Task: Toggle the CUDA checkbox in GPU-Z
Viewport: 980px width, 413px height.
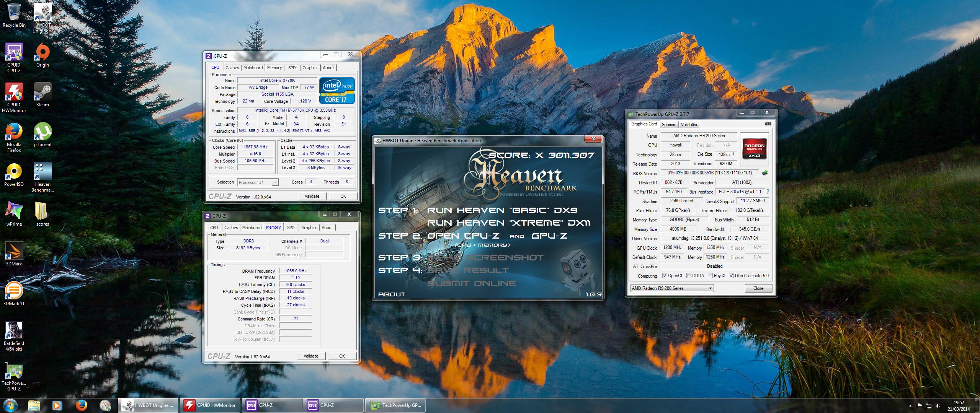Action: click(689, 276)
